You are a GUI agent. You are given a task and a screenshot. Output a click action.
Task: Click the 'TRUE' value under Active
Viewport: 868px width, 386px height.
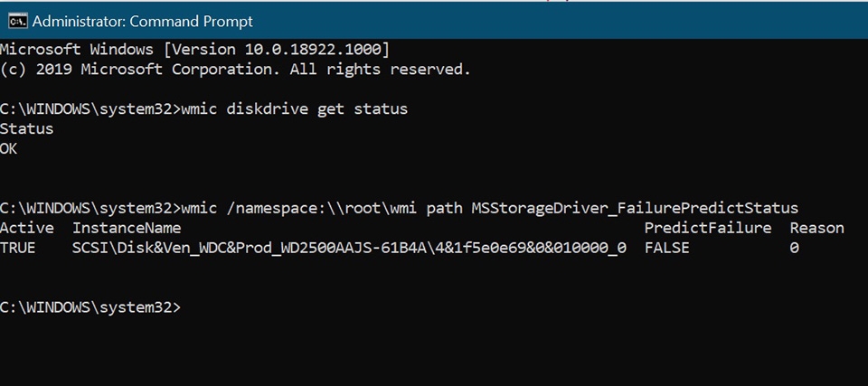point(18,248)
